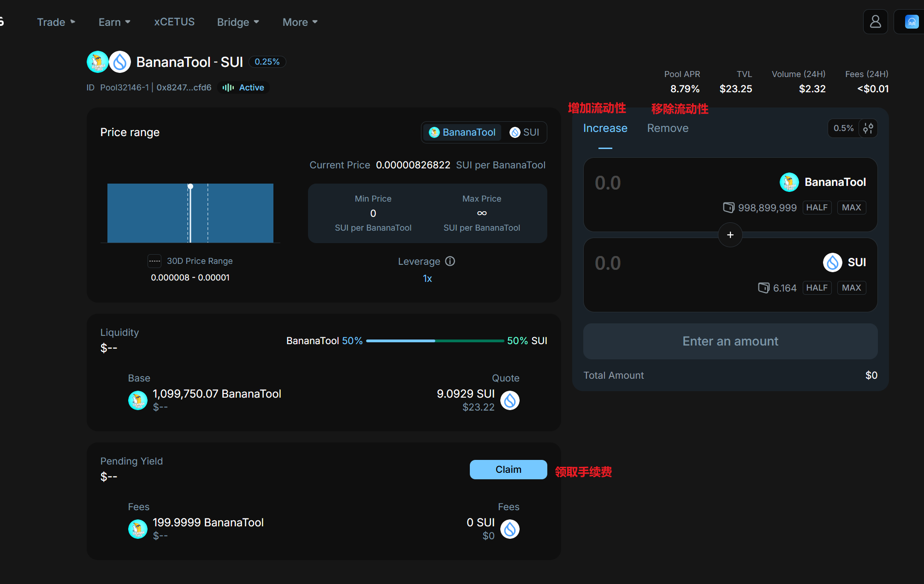
Task: Open the xCETUS menu item
Action: coord(174,22)
